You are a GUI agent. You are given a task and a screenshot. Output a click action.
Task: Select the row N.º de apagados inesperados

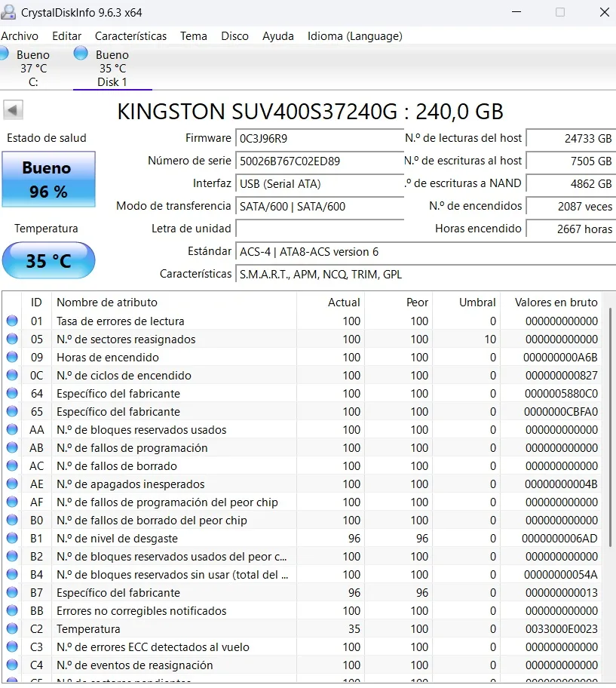point(302,484)
